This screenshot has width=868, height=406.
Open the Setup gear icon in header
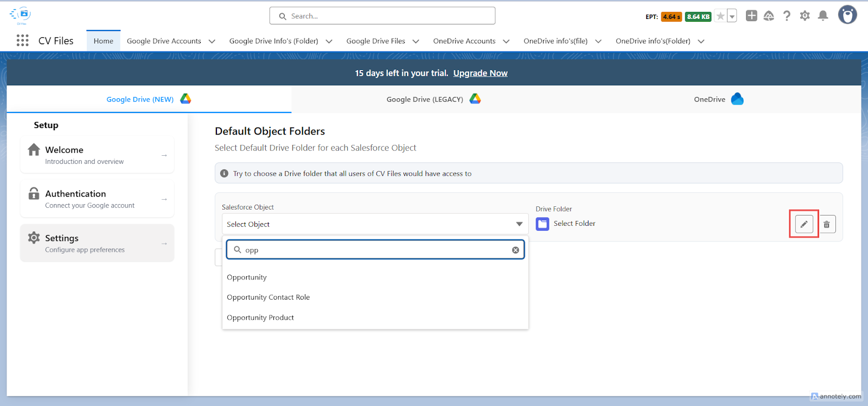tap(805, 16)
